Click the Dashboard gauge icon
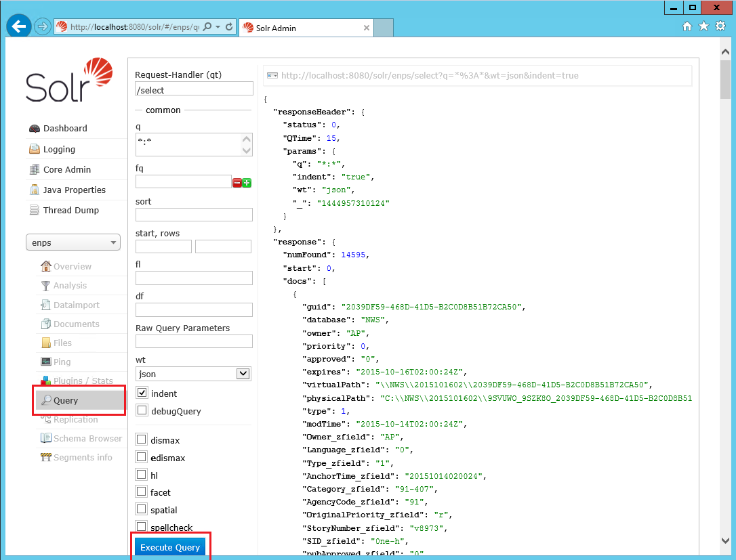736x560 pixels. (35, 129)
